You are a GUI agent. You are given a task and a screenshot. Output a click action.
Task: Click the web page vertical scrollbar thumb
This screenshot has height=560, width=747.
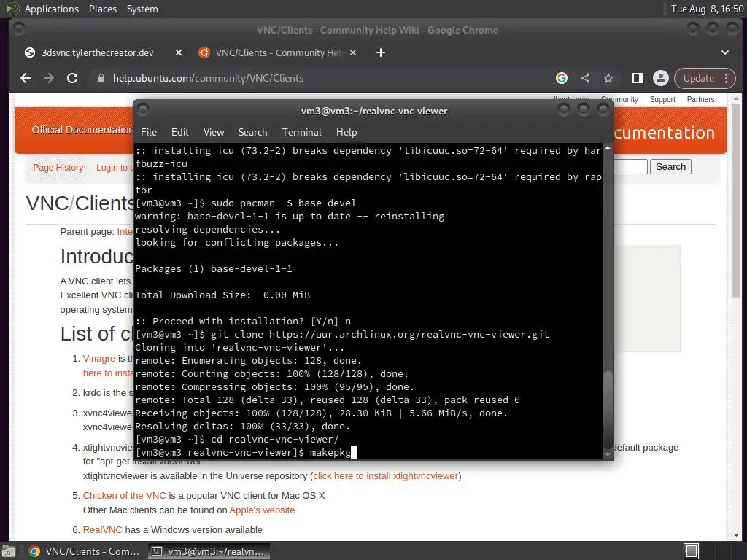(x=737, y=200)
